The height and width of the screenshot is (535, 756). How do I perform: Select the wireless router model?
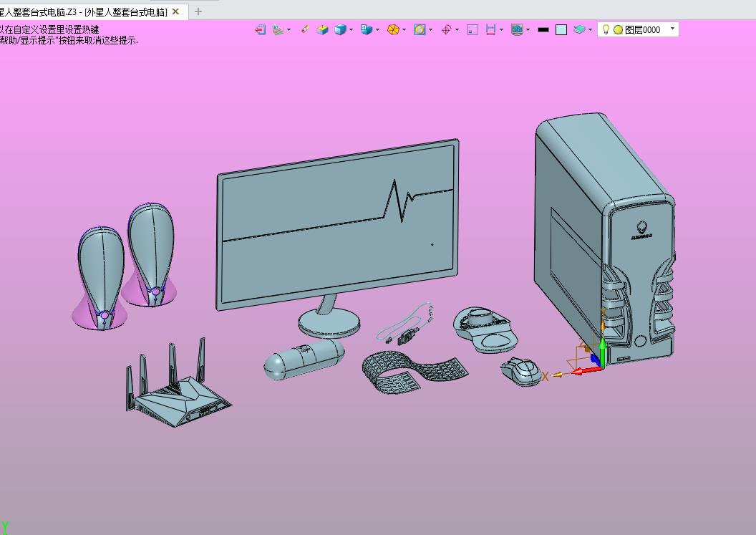coord(178,383)
